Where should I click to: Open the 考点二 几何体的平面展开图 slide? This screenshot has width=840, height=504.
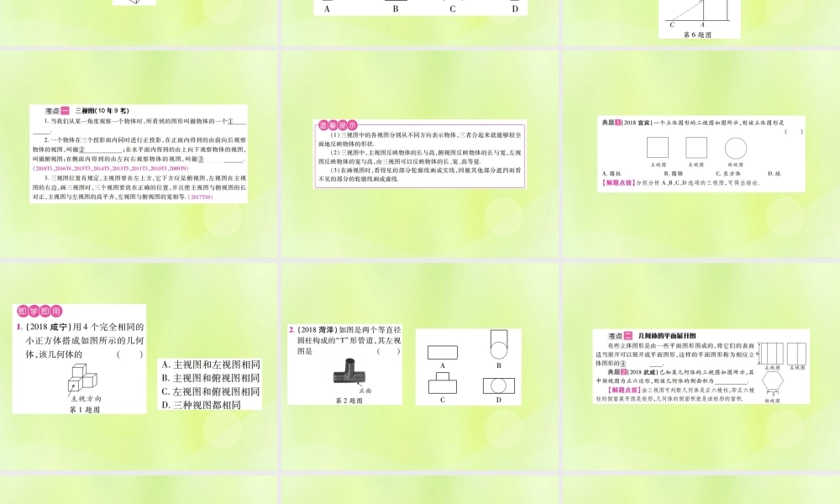tap(701, 366)
